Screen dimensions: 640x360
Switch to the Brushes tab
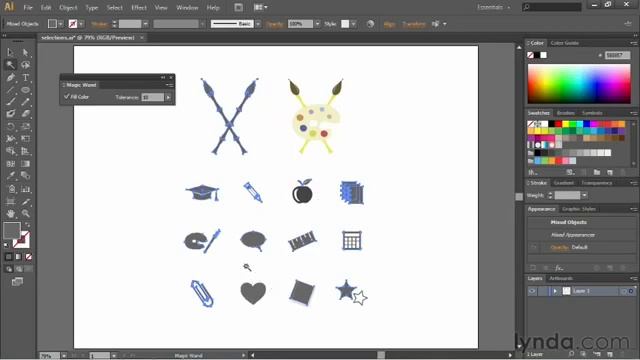(x=565, y=113)
